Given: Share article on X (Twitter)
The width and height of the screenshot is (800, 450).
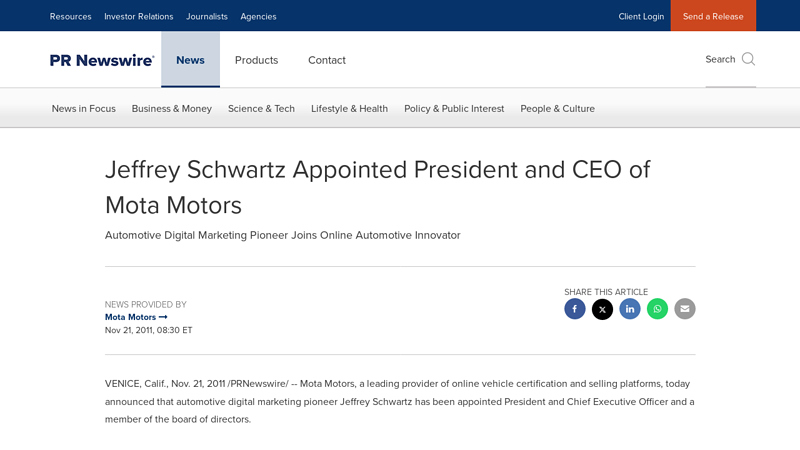Looking at the screenshot, I should [602, 309].
